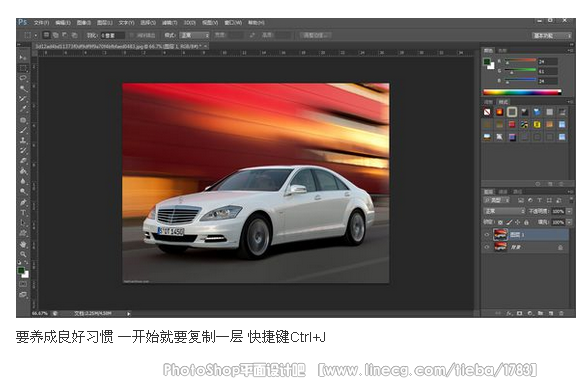
Task: Open the Color panel flyout menu
Action: [x=570, y=50]
